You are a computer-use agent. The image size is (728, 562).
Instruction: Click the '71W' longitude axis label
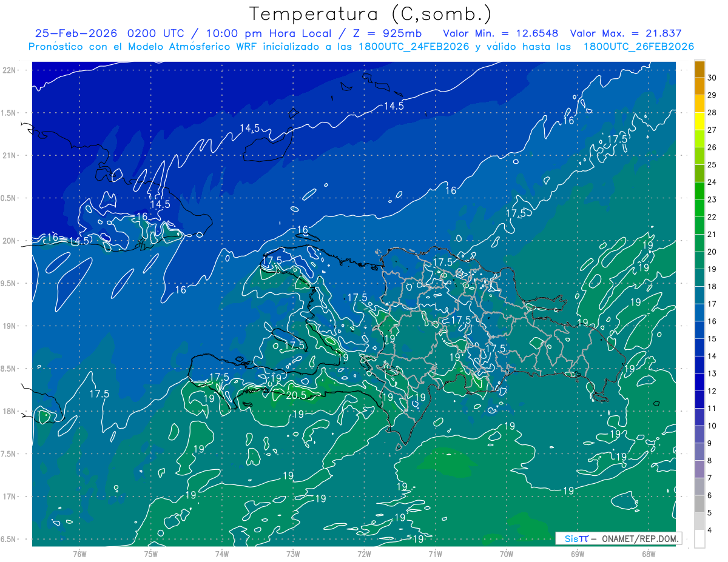click(435, 554)
